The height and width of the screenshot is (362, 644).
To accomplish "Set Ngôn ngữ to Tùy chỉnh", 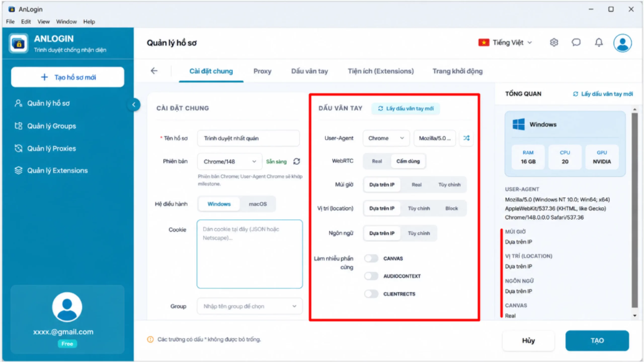I will [x=419, y=233].
